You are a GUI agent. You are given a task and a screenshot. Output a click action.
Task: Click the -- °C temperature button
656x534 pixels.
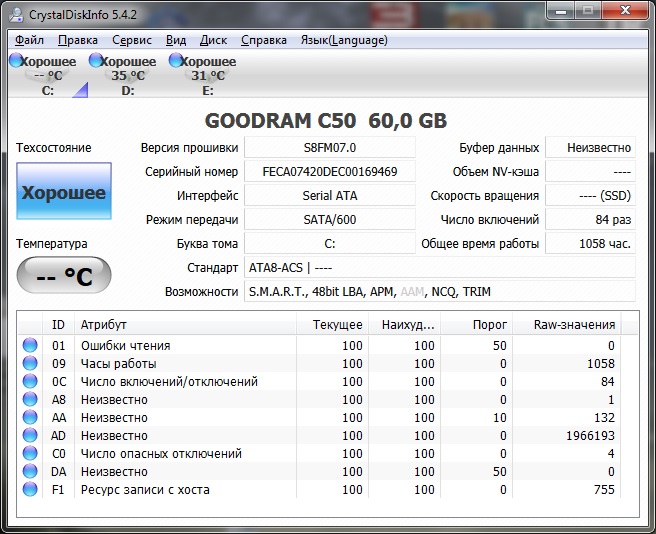(64, 275)
